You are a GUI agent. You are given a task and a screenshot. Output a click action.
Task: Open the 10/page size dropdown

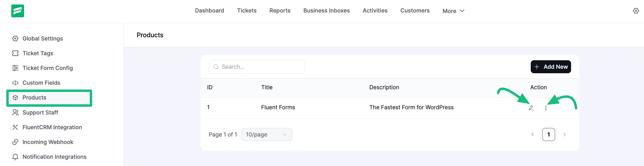266,134
